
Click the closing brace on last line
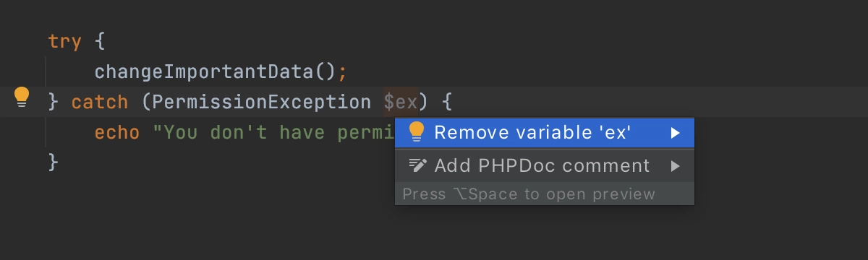coord(53,162)
